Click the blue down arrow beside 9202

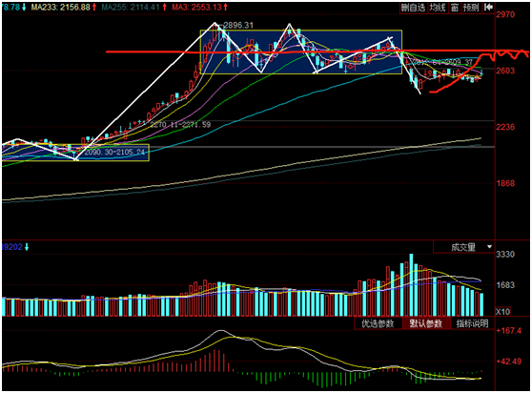tap(27, 247)
